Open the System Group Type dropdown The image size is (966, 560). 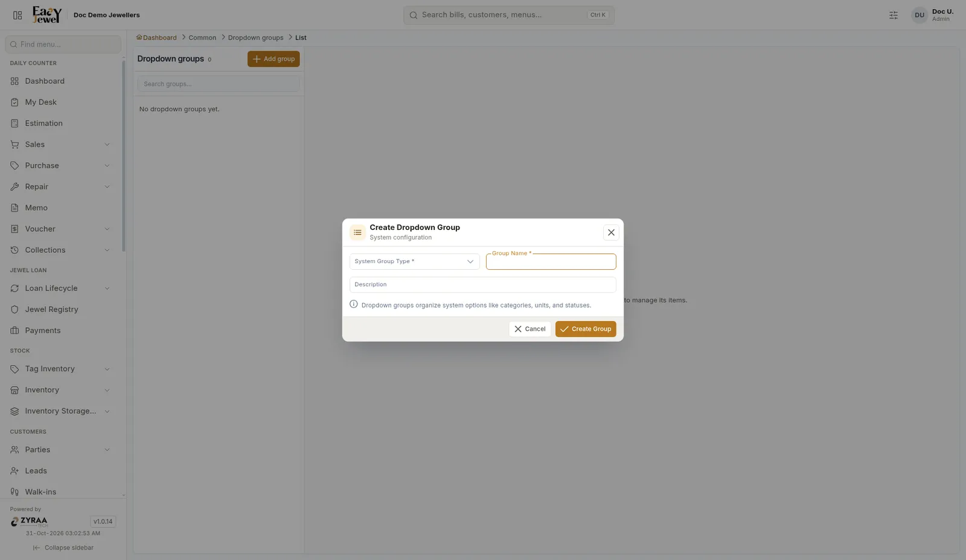click(x=414, y=261)
